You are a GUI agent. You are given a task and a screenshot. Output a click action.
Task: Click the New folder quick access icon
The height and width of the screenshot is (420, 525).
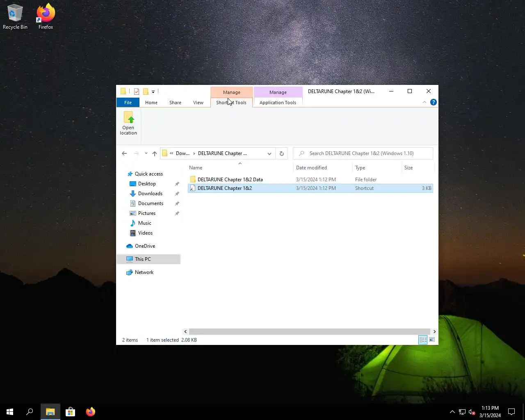(x=146, y=91)
